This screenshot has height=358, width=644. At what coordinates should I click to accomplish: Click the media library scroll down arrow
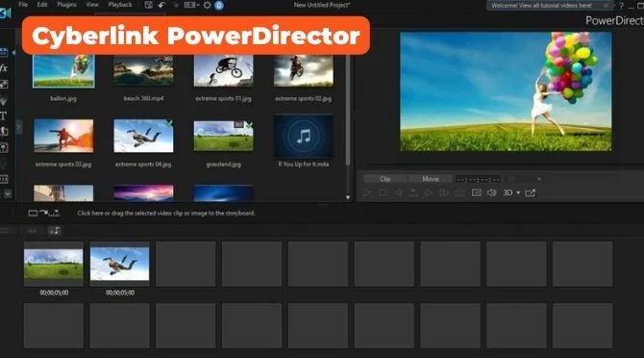point(348,197)
